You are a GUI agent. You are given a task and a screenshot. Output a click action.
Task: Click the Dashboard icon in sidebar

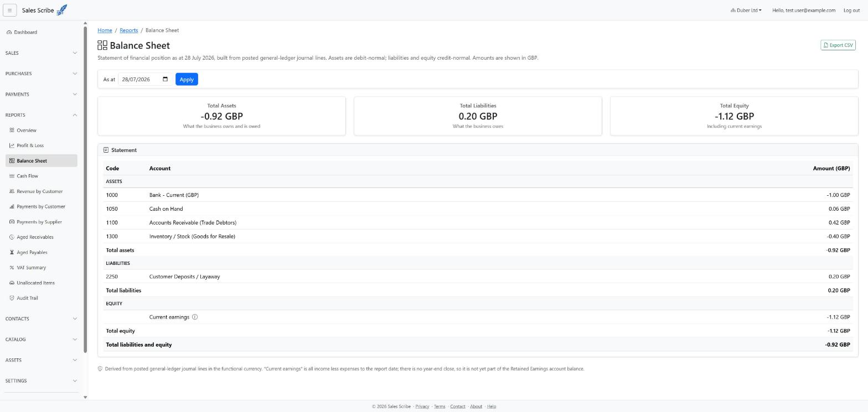pos(9,32)
